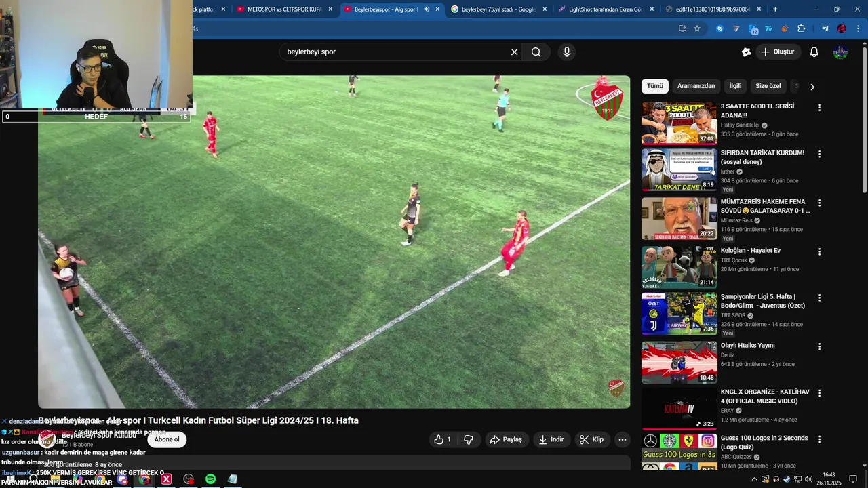
Task: Open Chrome media controls icon
Action: [x=825, y=28]
